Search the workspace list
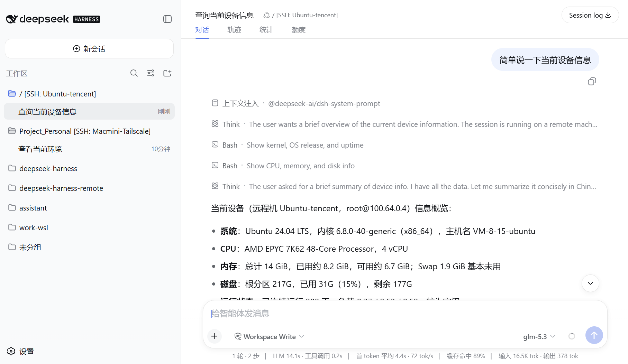This screenshot has height=364, width=628. tap(134, 73)
